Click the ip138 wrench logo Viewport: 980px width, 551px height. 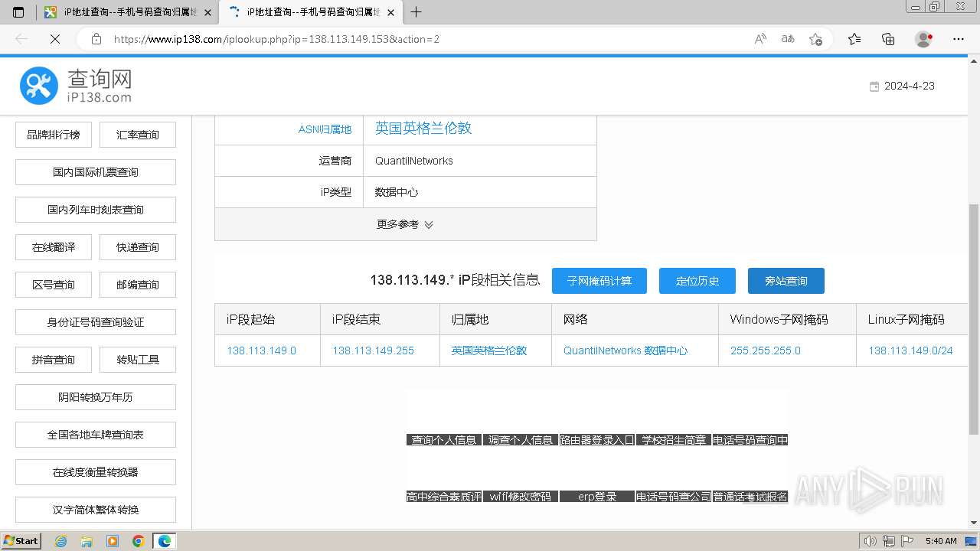[x=39, y=86]
